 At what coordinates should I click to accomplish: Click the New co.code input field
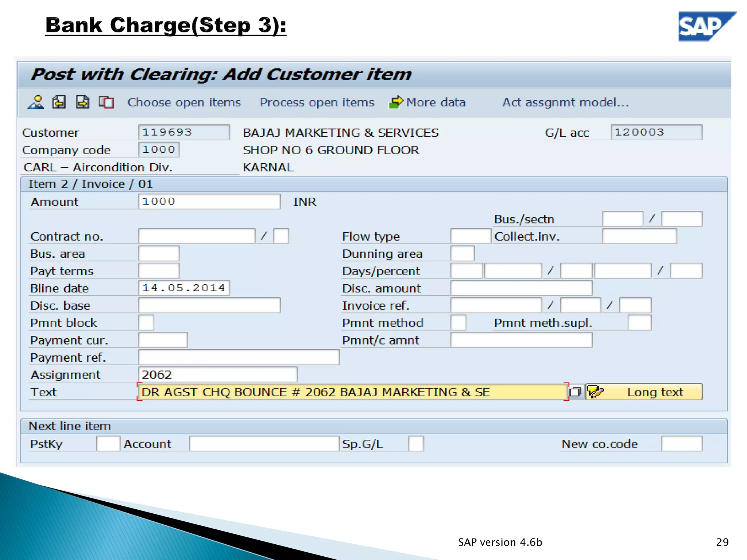coord(682,444)
